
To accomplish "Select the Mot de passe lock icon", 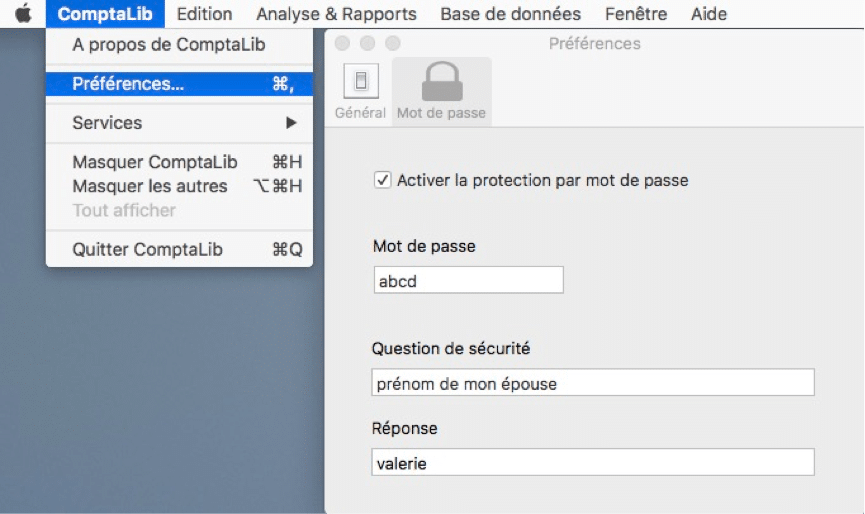I will click(442, 82).
